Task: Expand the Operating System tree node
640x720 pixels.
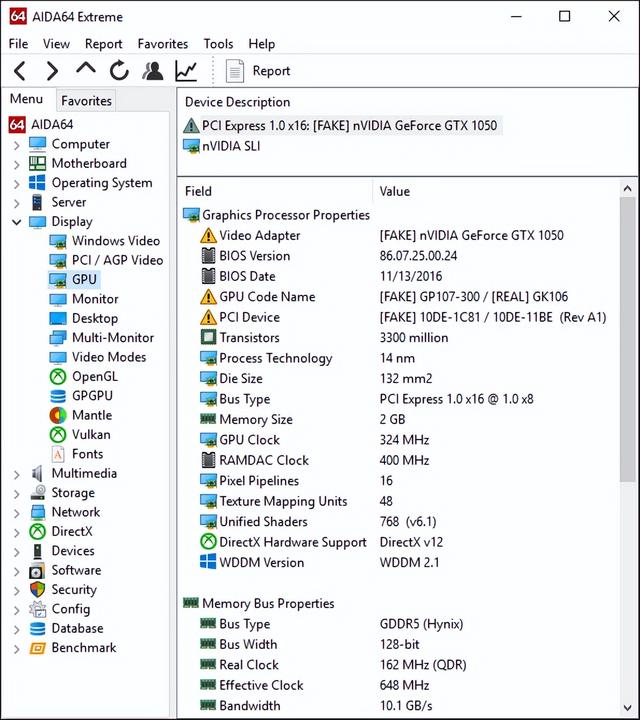Action: pos(17,184)
